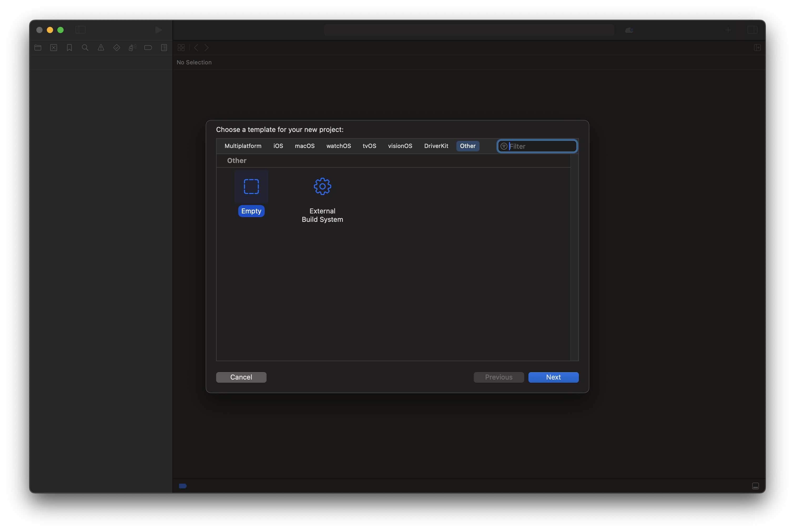Click the related items grid icon

point(181,48)
